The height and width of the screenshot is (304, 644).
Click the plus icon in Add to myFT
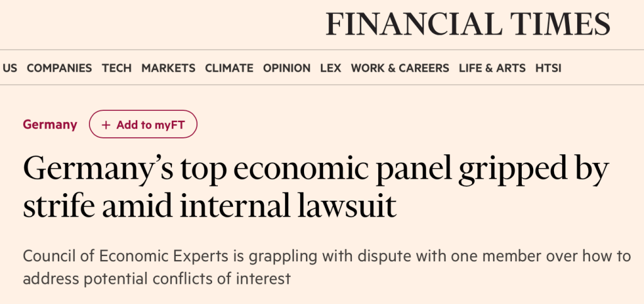click(106, 125)
